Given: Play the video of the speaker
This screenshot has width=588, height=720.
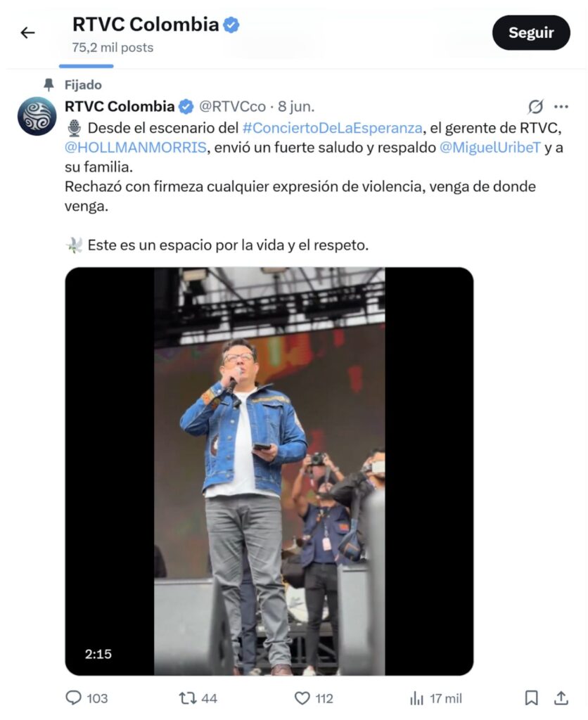Looking at the screenshot, I should point(269,471).
